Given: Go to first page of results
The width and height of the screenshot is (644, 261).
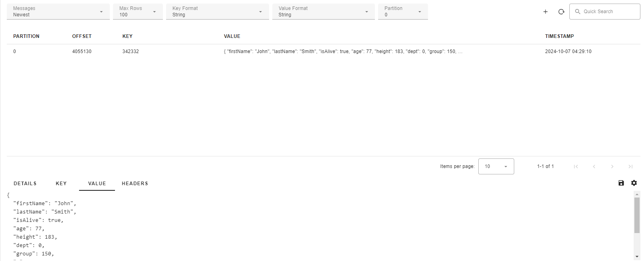Looking at the screenshot, I should 576,166.
